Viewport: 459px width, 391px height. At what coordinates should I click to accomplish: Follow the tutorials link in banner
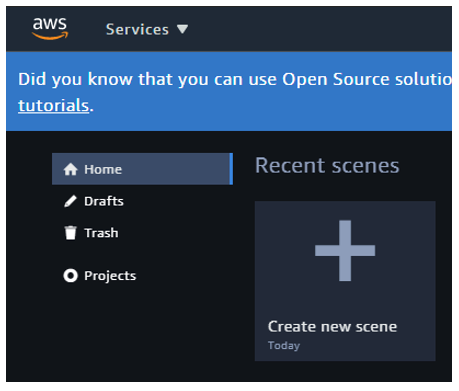tap(53, 106)
